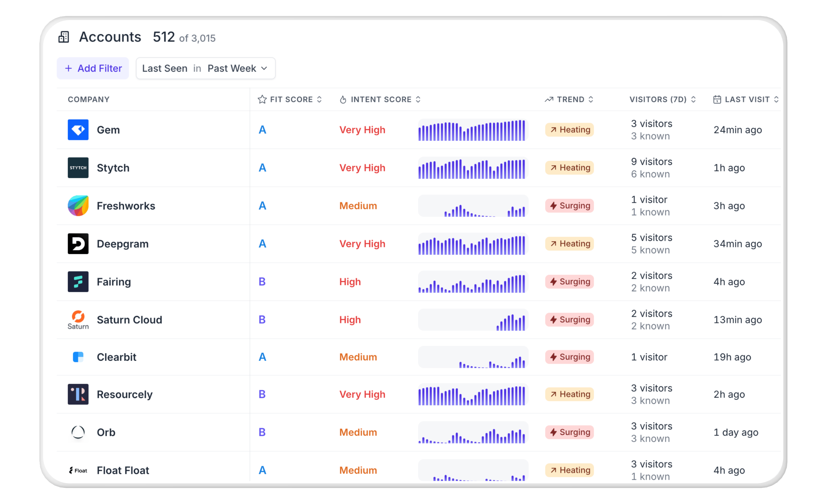Click Orb's intent score bar chart
Viewport: 827px width, 504px height.
tap(473, 432)
